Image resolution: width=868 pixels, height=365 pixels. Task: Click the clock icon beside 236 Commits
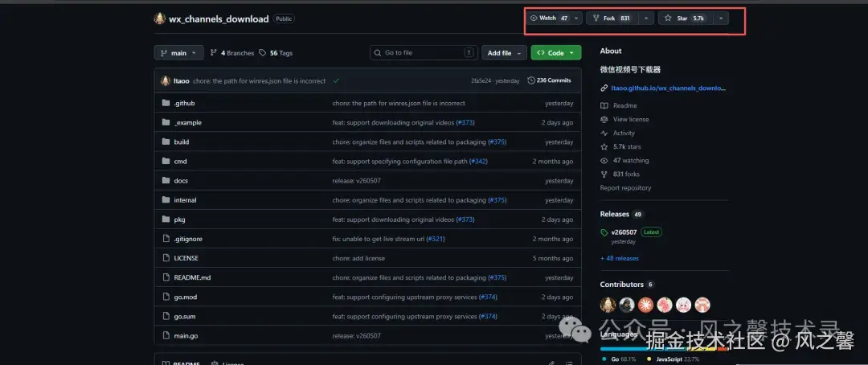point(531,80)
